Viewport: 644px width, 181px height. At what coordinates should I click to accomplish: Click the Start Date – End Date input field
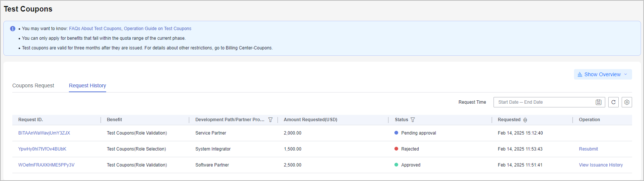[544, 102]
